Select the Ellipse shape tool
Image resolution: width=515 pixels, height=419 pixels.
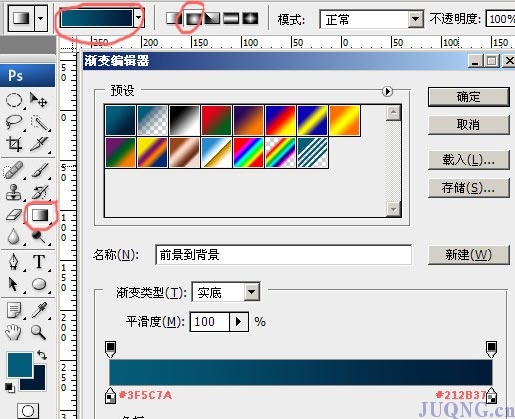[39, 284]
